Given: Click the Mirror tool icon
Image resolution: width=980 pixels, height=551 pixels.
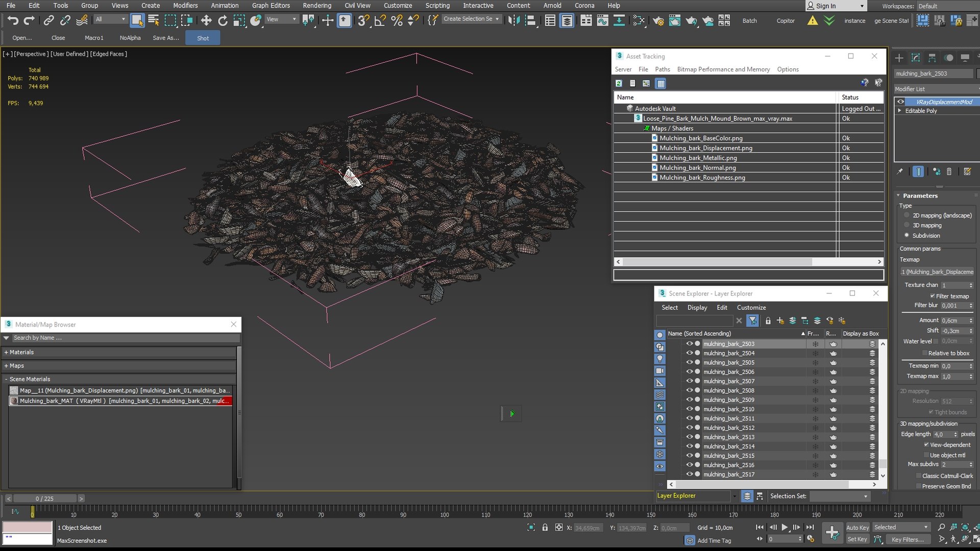Looking at the screenshot, I should (x=514, y=20).
